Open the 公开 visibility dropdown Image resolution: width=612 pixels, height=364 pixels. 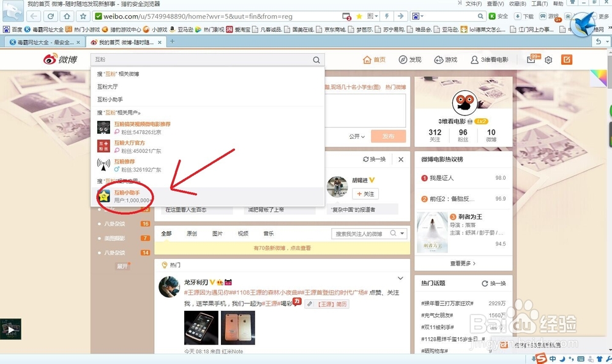point(356,136)
